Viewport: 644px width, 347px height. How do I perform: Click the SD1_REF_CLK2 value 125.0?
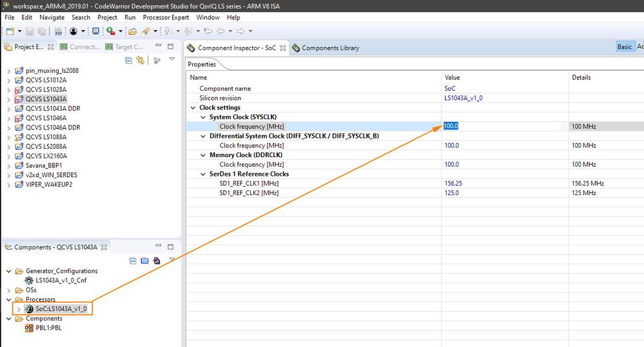coord(452,192)
